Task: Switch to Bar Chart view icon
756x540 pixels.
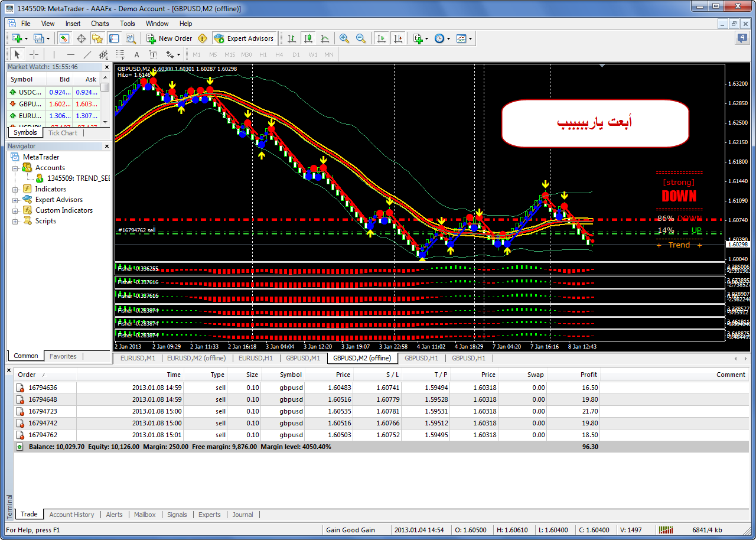Action: [291, 38]
